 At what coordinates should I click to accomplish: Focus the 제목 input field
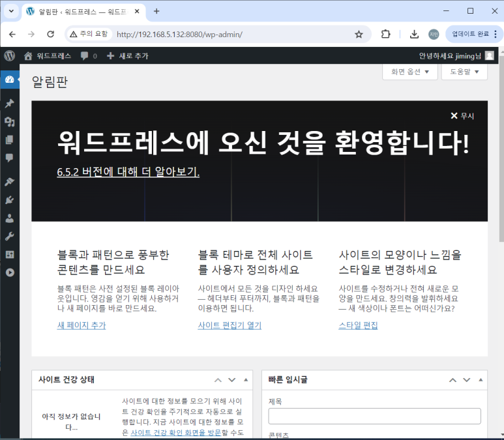click(x=374, y=417)
